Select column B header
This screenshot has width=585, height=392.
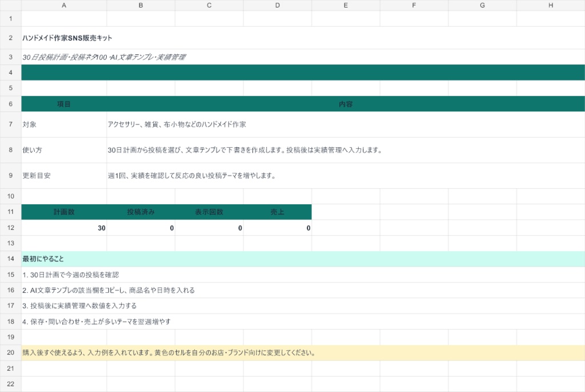(141, 5)
